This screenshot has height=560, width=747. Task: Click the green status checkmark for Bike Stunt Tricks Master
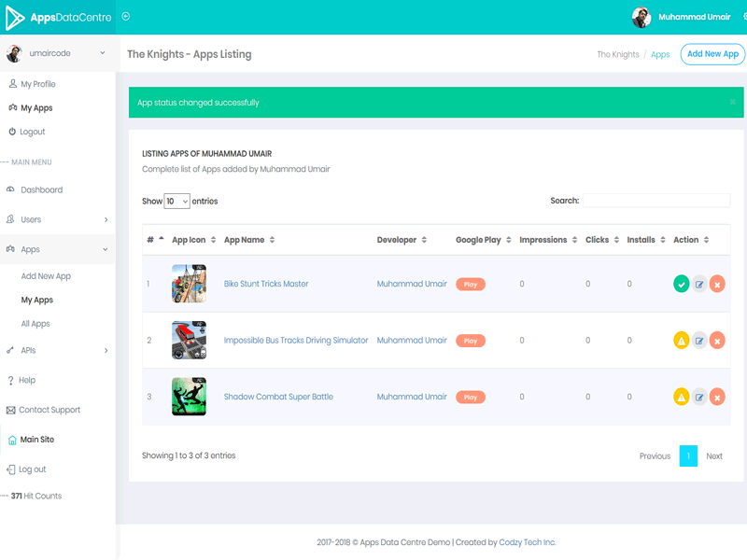(681, 285)
